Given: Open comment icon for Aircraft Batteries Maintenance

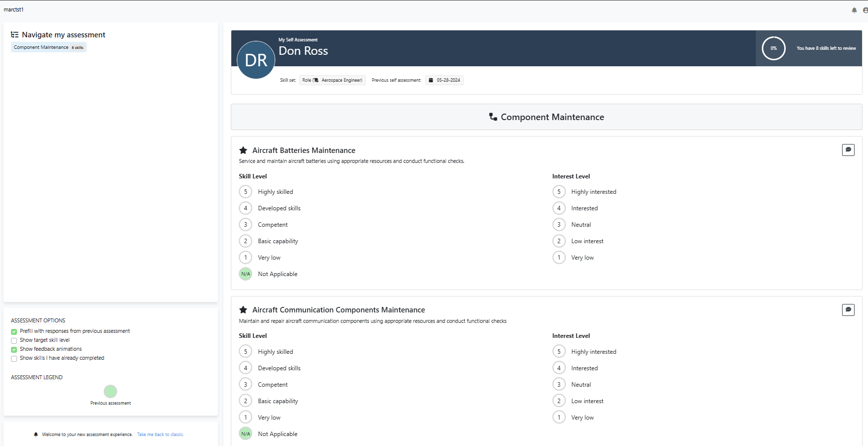Looking at the screenshot, I should pyautogui.click(x=848, y=150).
